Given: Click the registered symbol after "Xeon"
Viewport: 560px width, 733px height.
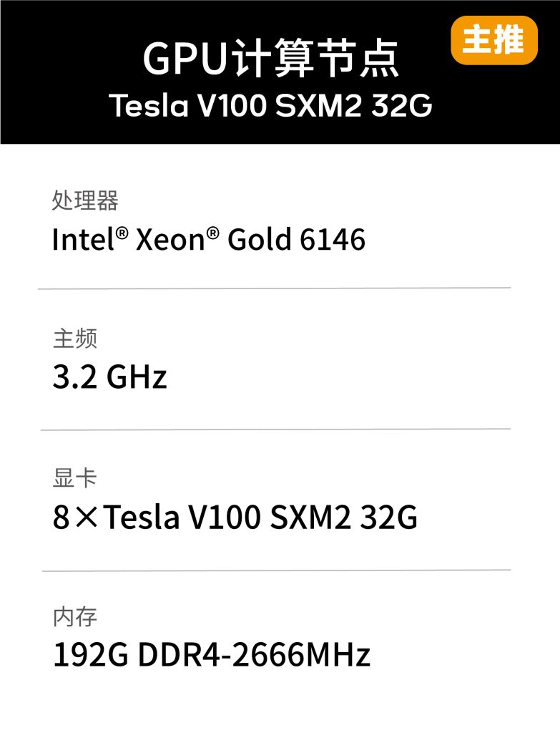Looking at the screenshot, I should pos(212,233).
